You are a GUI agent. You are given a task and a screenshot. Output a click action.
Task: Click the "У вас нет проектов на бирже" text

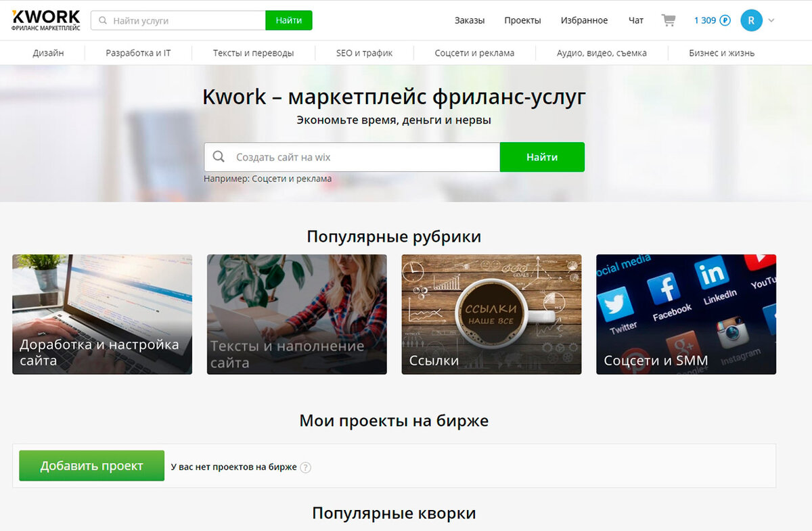(233, 467)
